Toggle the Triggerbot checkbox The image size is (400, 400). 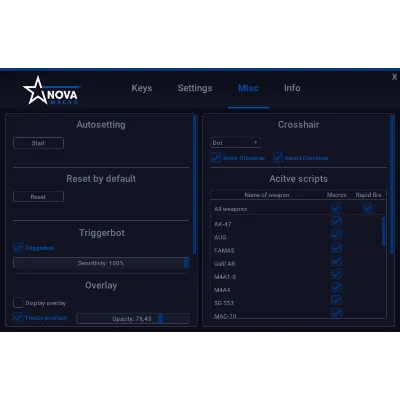(18, 248)
